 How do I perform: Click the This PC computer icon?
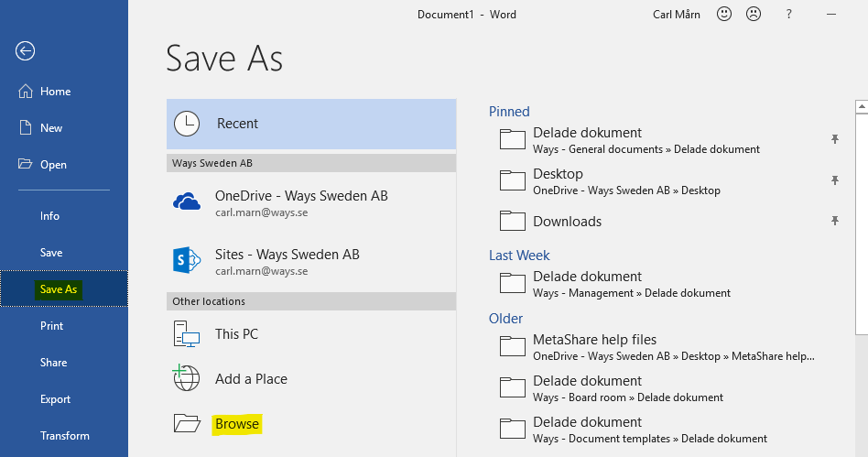click(x=187, y=334)
